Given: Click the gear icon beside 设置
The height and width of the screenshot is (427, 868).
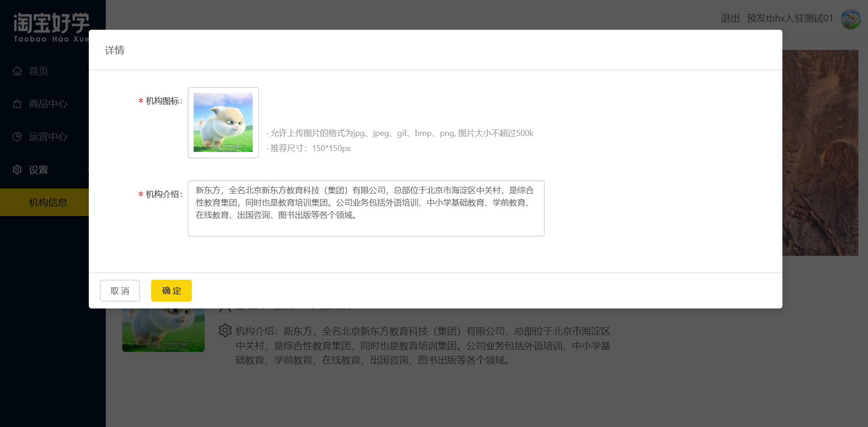Looking at the screenshot, I should click(17, 170).
